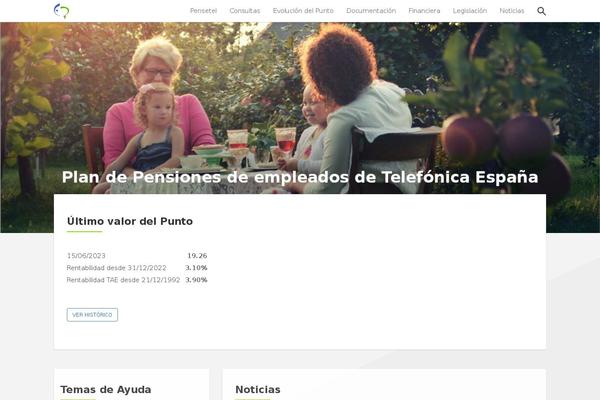Open the Financiera menu item
This screenshot has width=600, height=400.
424,11
